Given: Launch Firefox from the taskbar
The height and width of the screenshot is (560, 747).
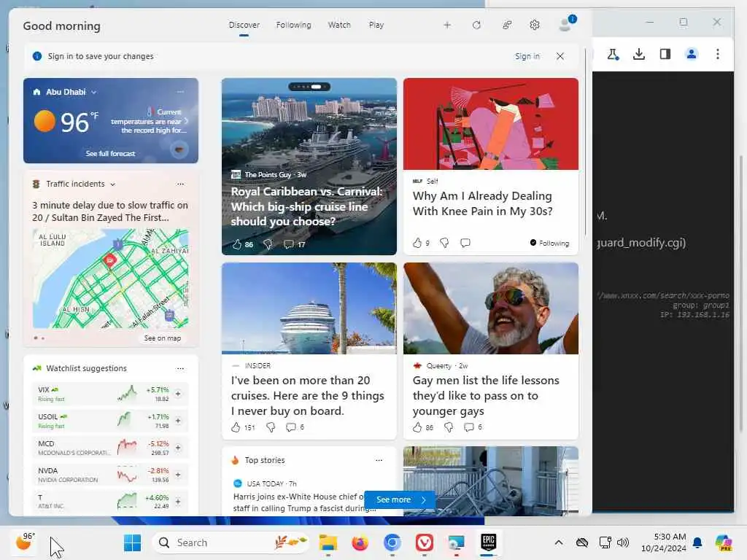Looking at the screenshot, I should (360, 542).
